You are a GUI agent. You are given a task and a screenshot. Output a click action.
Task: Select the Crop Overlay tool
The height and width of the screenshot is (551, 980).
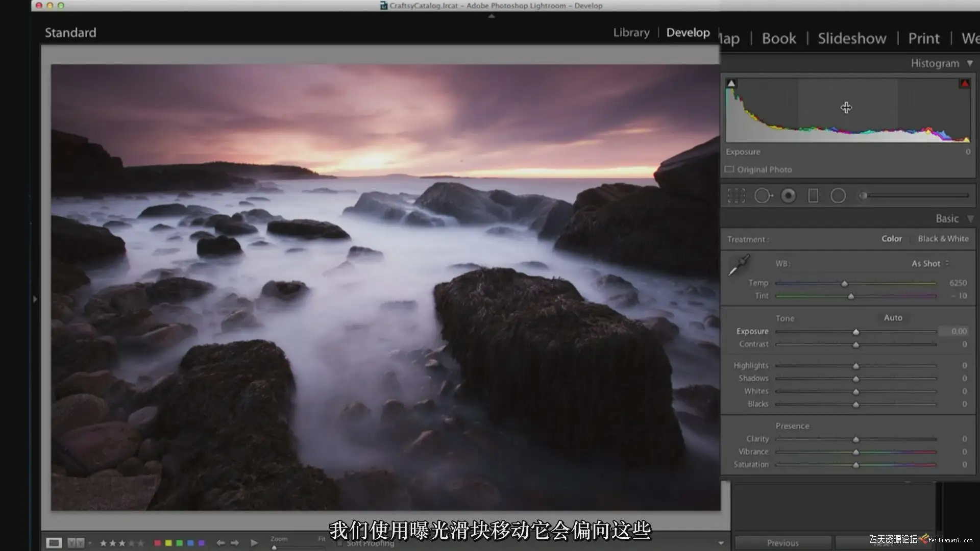pyautogui.click(x=736, y=196)
